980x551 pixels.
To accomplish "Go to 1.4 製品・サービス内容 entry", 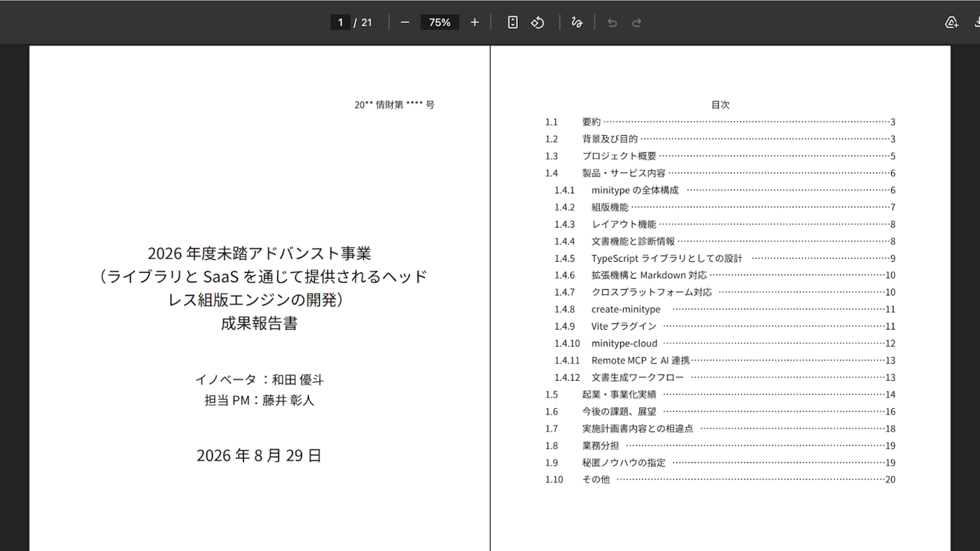I will 720,173.
